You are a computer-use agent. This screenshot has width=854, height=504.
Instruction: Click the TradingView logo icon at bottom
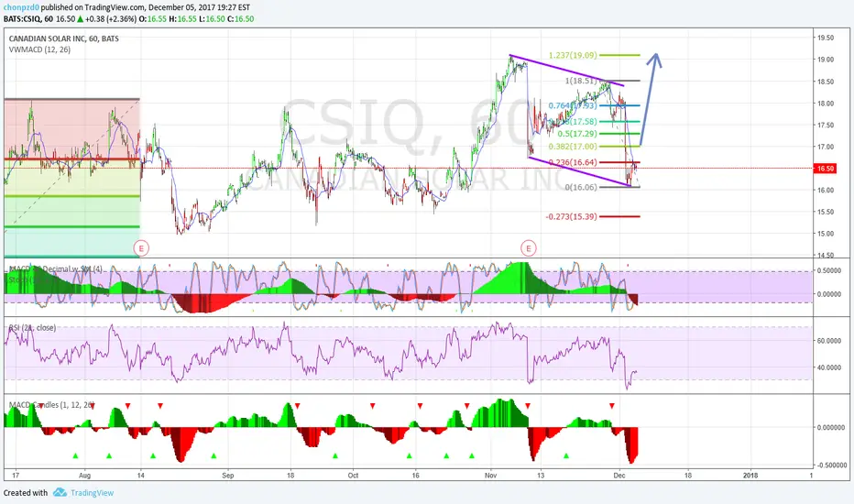[x=60, y=493]
